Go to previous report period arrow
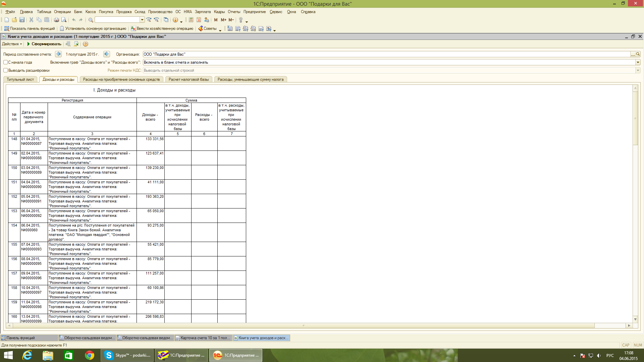 (58, 54)
